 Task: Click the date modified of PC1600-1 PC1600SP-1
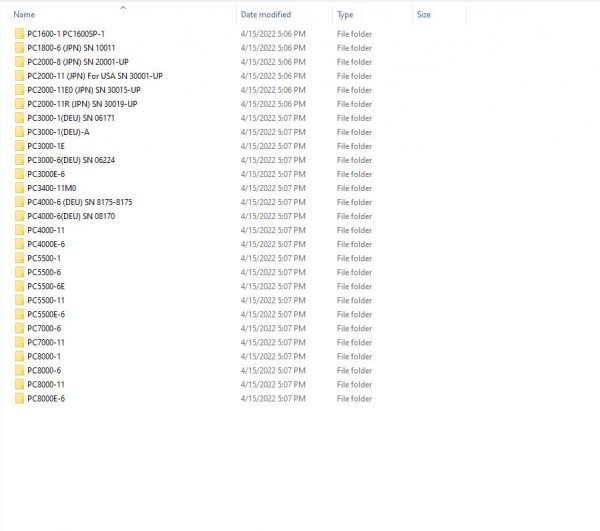pyautogui.click(x=273, y=34)
